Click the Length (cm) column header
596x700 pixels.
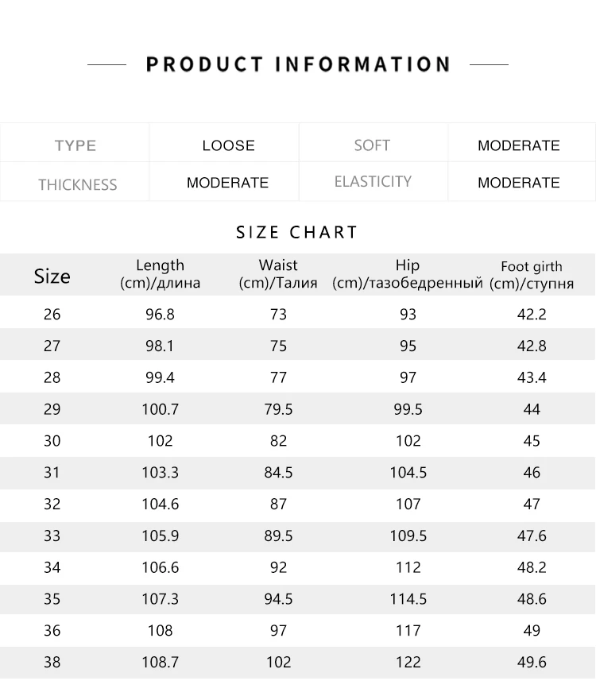point(160,273)
